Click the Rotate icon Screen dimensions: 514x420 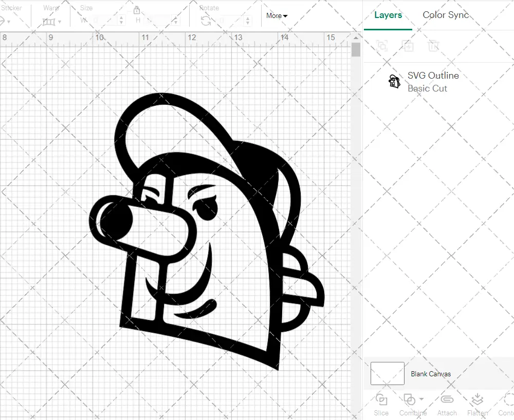pos(206,21)
